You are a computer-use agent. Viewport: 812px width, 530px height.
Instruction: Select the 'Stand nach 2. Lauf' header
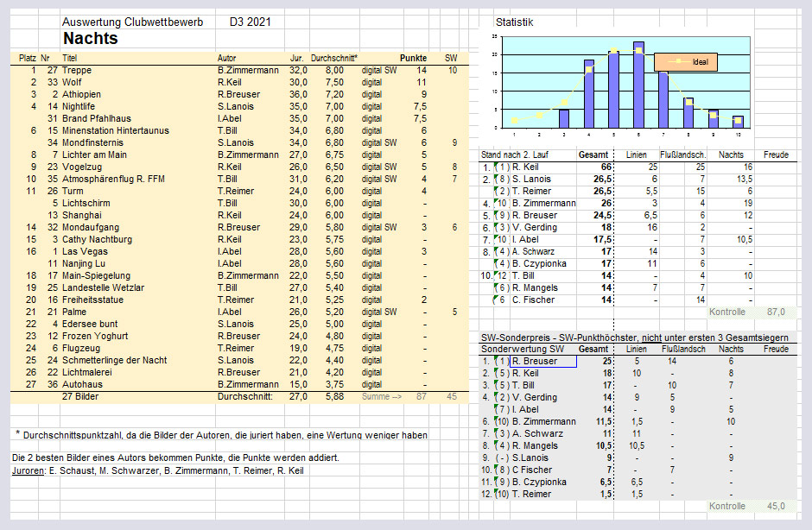tap(514, 155)
